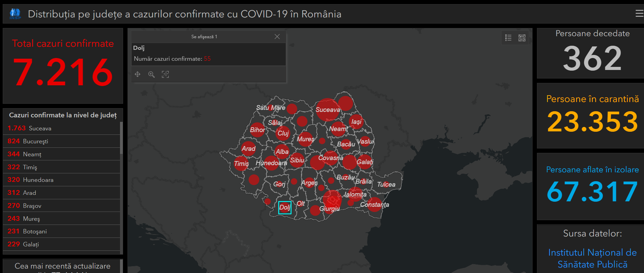The image size is (644, 273).
Task: Click the flash feature icon in popup
Action: [165, 74]
